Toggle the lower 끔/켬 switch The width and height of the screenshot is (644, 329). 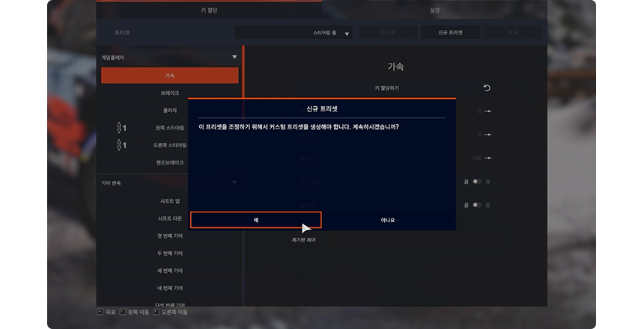[476, 205]
